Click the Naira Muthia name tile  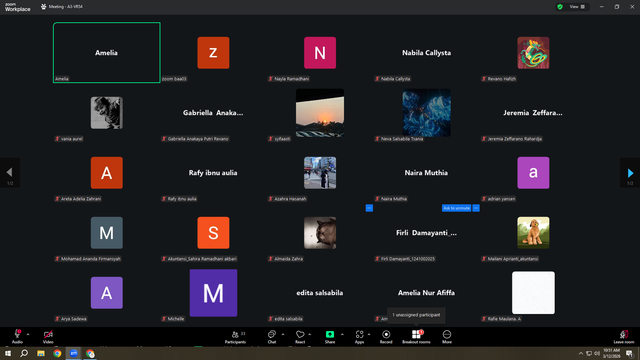tap(427, 173)
